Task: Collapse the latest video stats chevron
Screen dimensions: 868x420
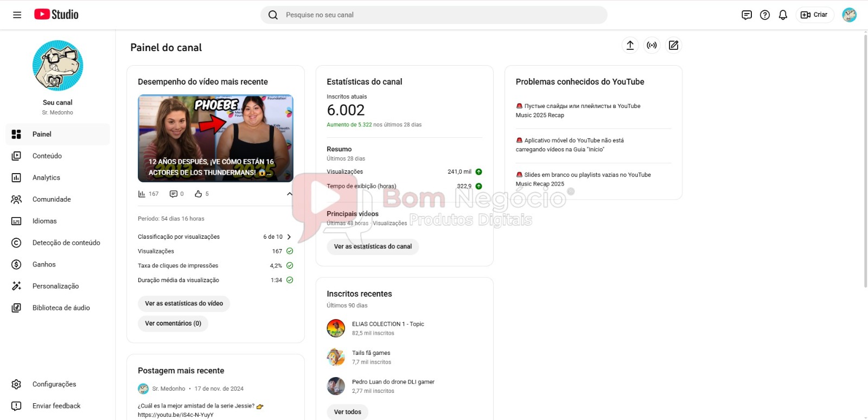Action: point(290,194)
